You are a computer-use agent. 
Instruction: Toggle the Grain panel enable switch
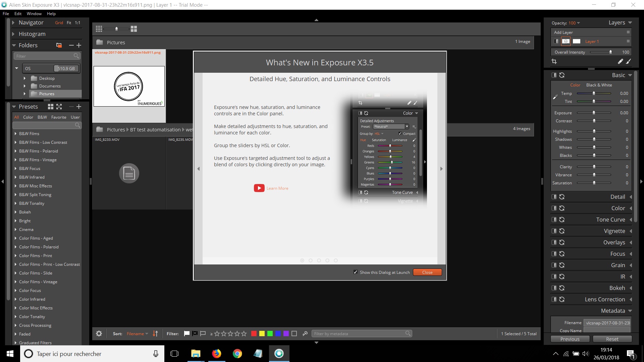pyautogui.click(x=554, y=265)
